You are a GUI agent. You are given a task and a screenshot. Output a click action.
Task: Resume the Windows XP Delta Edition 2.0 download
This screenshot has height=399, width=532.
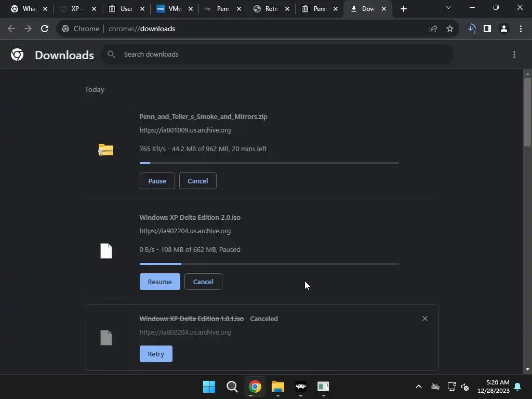point(160,282)
